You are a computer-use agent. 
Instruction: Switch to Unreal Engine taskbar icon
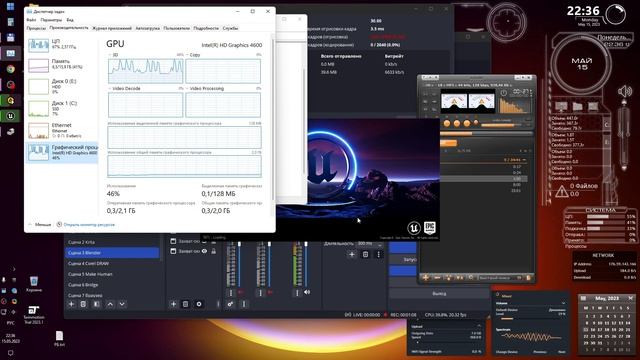point(11,116)
